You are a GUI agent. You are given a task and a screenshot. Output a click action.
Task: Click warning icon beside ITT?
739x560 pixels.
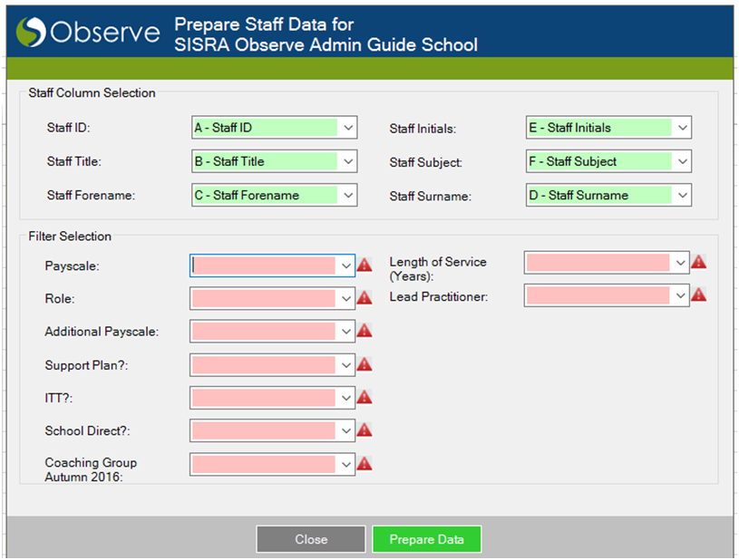point(365,397)
